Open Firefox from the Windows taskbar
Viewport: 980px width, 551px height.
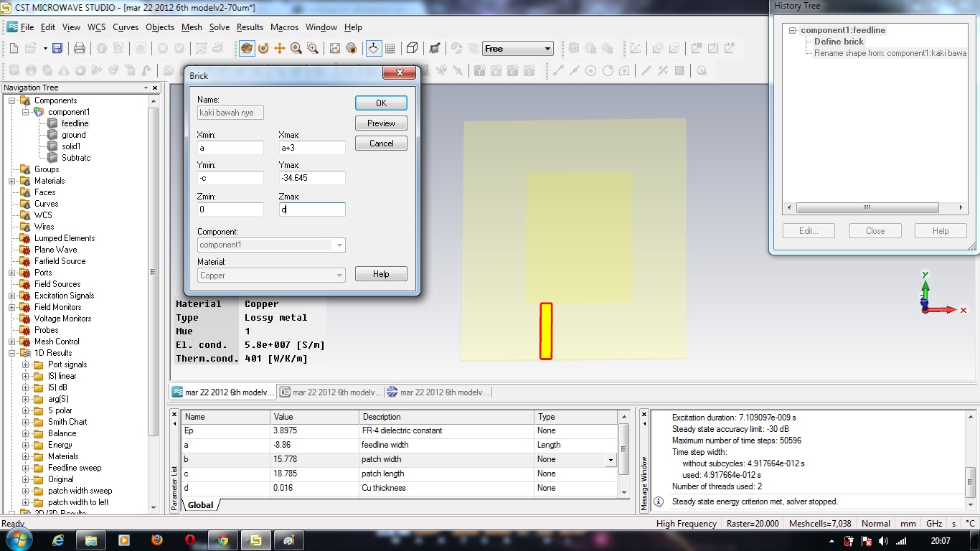point(157,540)
